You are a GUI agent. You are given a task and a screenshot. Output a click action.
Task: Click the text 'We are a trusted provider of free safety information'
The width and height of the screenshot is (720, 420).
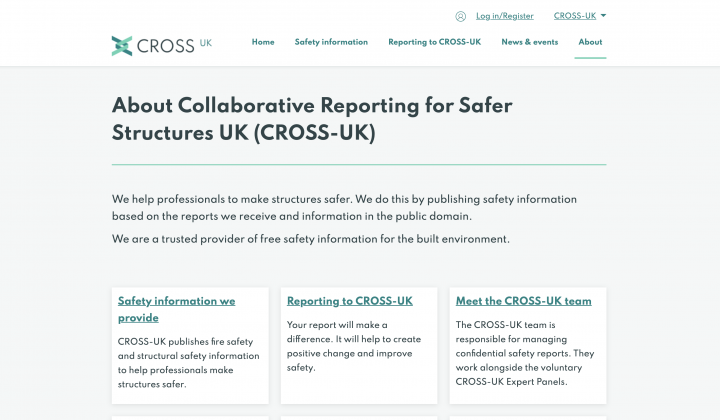coord(310,239)
